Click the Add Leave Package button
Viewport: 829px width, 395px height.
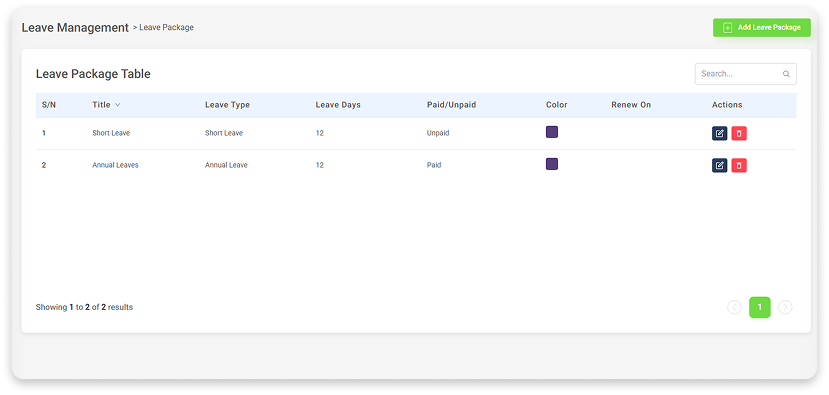[x=761, y=27]
